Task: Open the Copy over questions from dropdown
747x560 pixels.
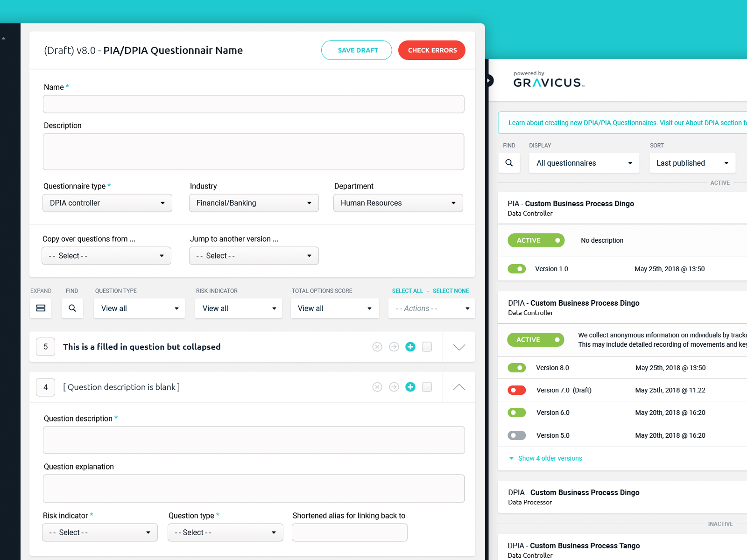Action: (x=106, y=256)
